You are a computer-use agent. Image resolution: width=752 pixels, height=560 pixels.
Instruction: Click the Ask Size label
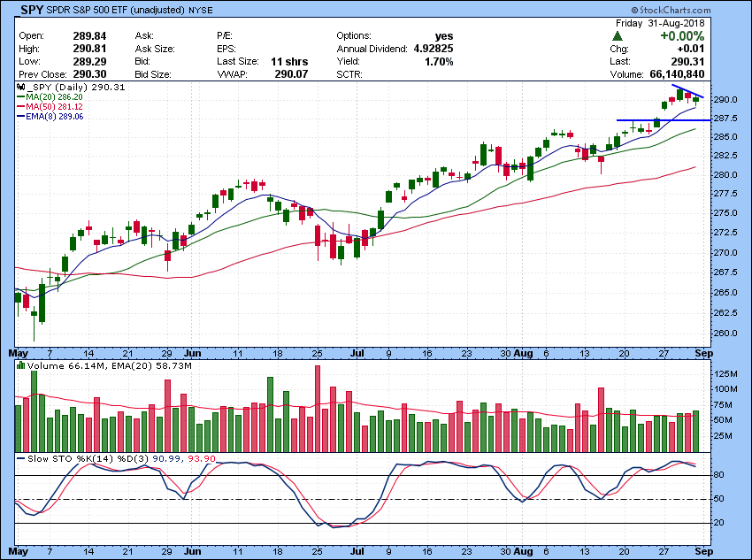coord(155,49)
